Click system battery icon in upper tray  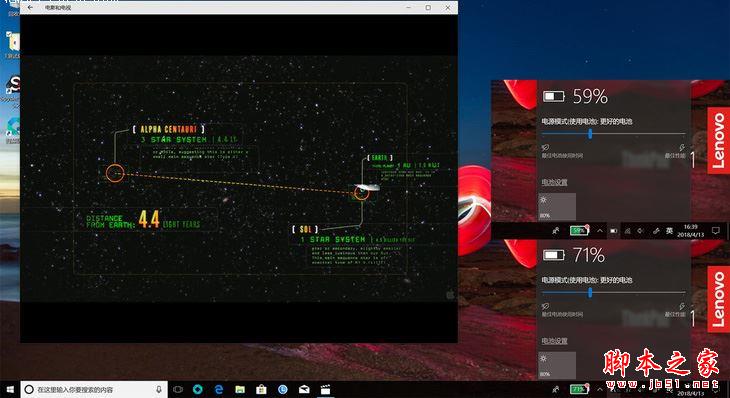[614, 231]
